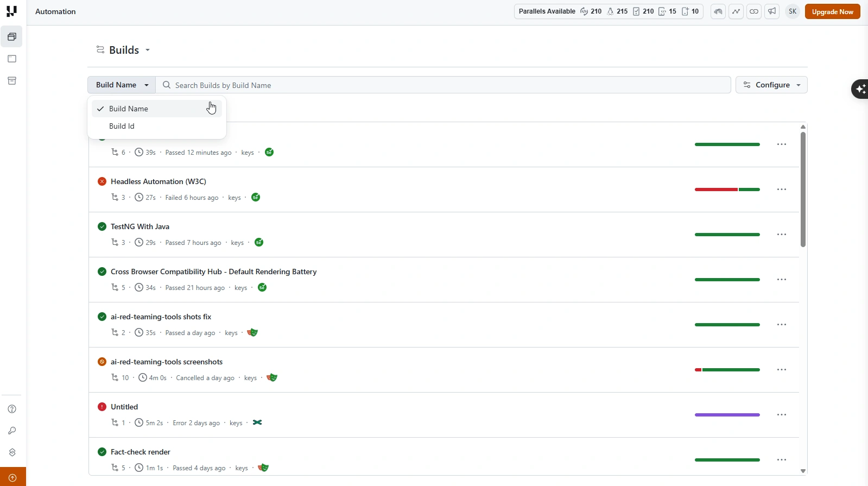Click Upgrade Now button
Viewport: 868px width, 486px height.
point(832,11)
